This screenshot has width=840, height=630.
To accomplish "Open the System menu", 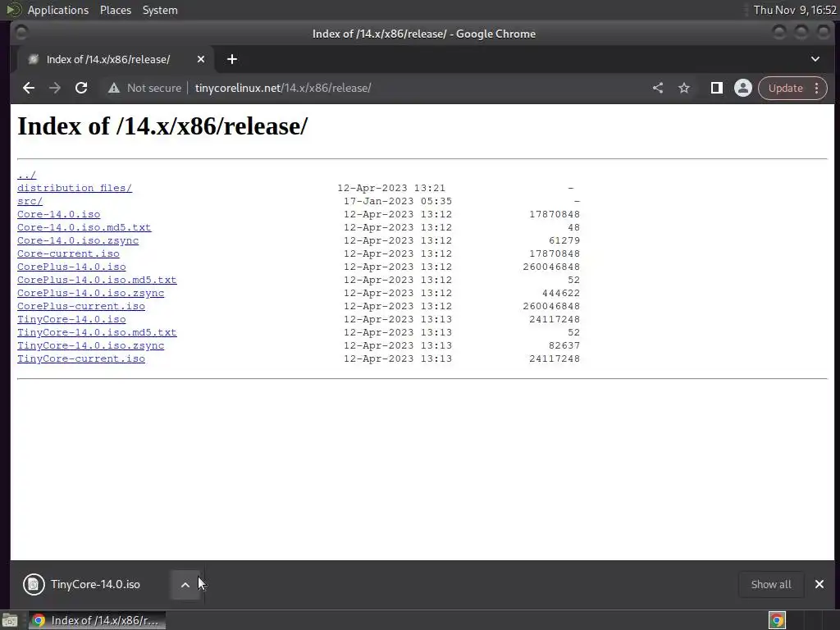I will (x=160, y=10).
